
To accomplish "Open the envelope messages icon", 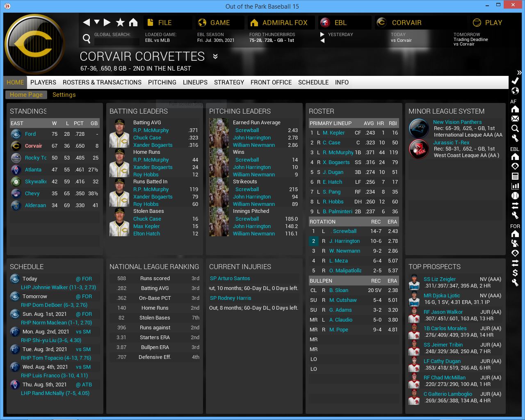I will point(515,119).
